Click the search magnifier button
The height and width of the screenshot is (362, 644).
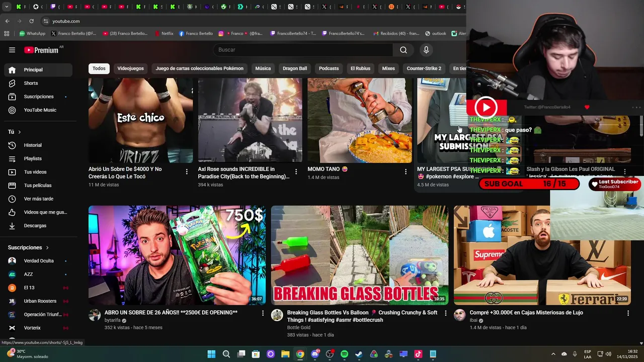point(404,50)
